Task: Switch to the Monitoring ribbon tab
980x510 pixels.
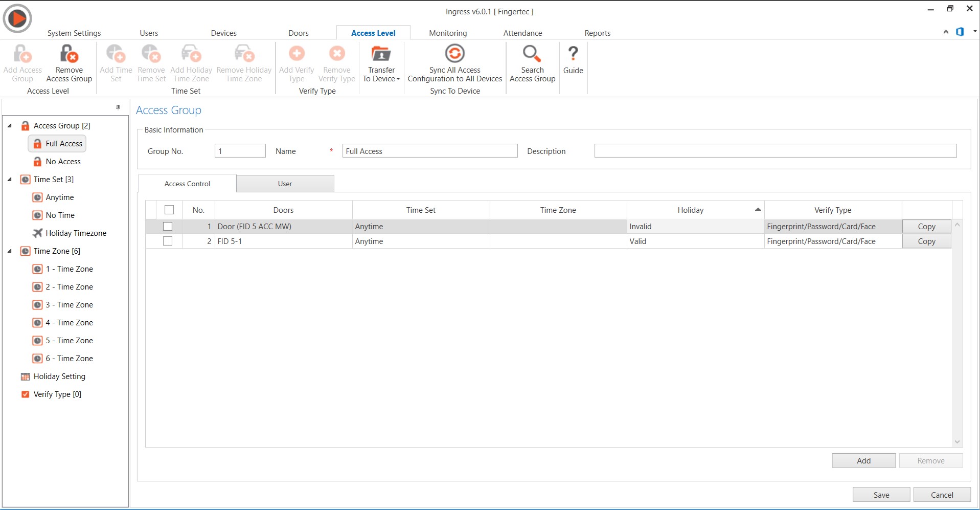Action: [447, 33]
